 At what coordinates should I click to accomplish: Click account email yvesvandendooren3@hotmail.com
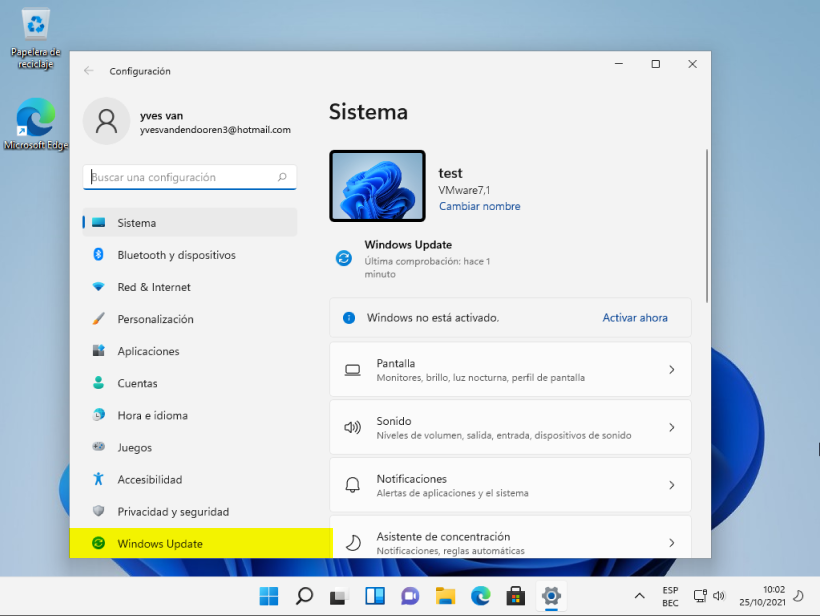pyautogui.click(x=215, y=130)
